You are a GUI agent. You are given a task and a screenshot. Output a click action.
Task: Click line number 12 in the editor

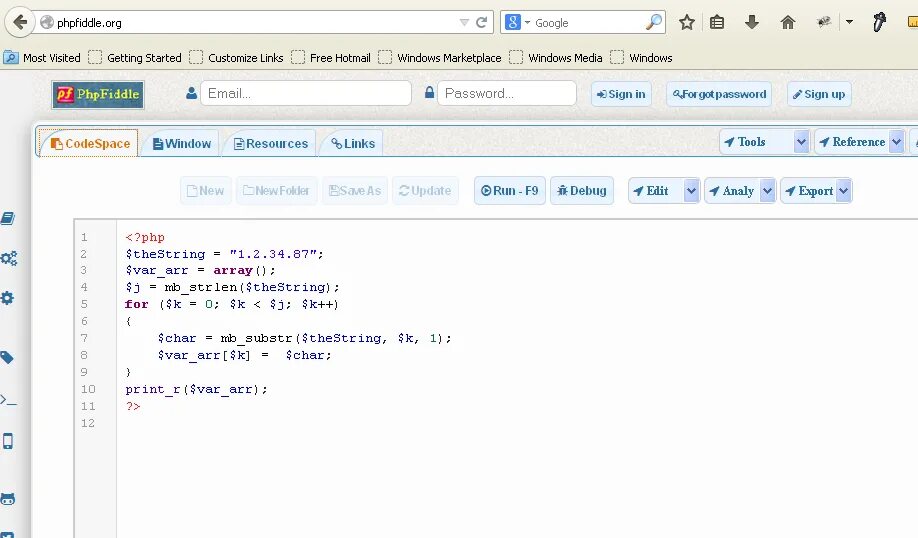88,423
